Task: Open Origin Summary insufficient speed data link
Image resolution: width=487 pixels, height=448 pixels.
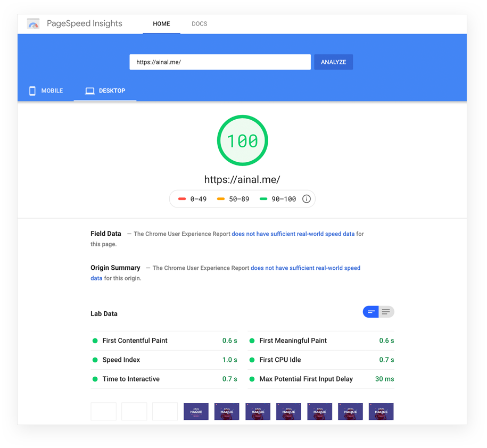Action: [x=305, y=268]
